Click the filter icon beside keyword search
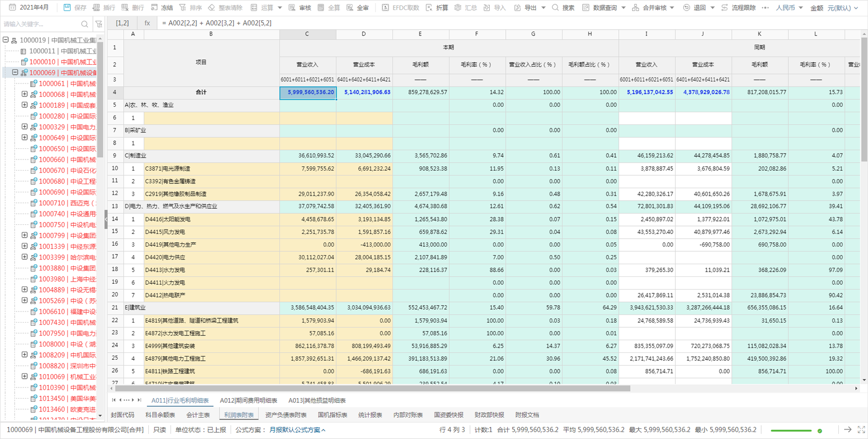868x439 pixels. pos(99,24)
